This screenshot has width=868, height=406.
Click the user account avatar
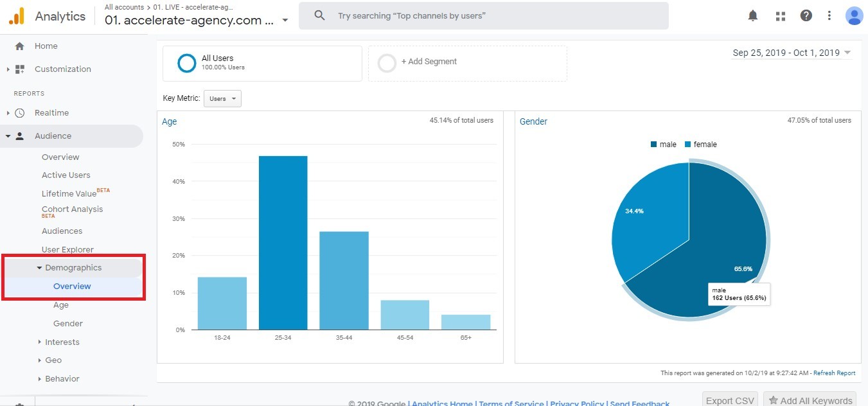click(x=854, y=16)
